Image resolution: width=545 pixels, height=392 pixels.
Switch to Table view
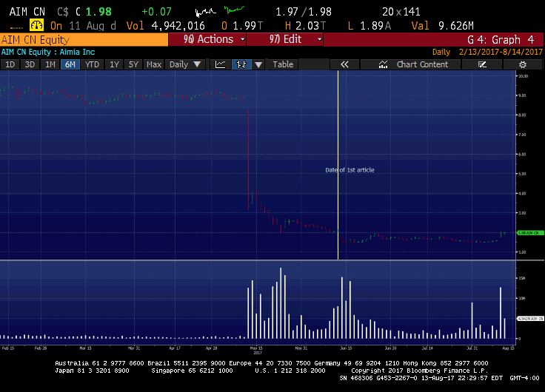pyautogui.click(x=283, y=64)
